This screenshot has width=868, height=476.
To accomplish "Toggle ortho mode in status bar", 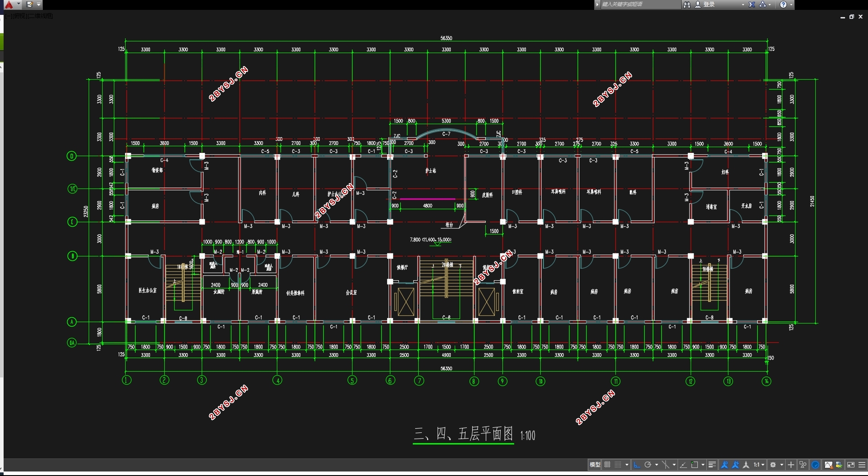I will pos(637,465).
